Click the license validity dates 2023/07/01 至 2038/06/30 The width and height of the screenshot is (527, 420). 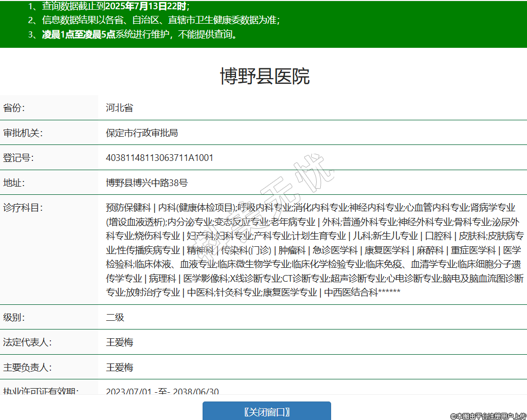pyautogui.click(x=162, y=391)
